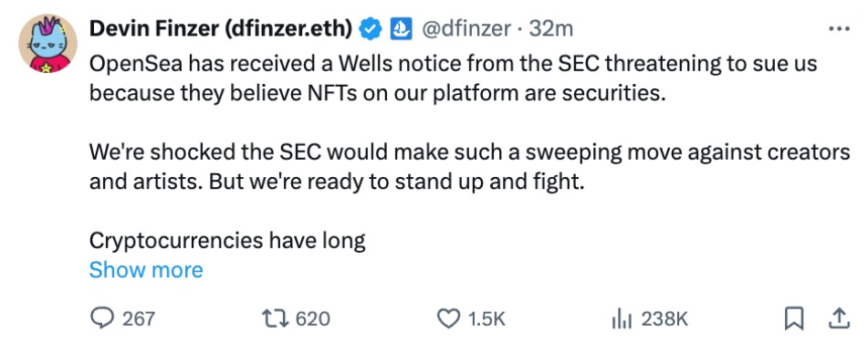Click the retweet arrows icon
The image size is (868, 344).
(x=277, y=319)
